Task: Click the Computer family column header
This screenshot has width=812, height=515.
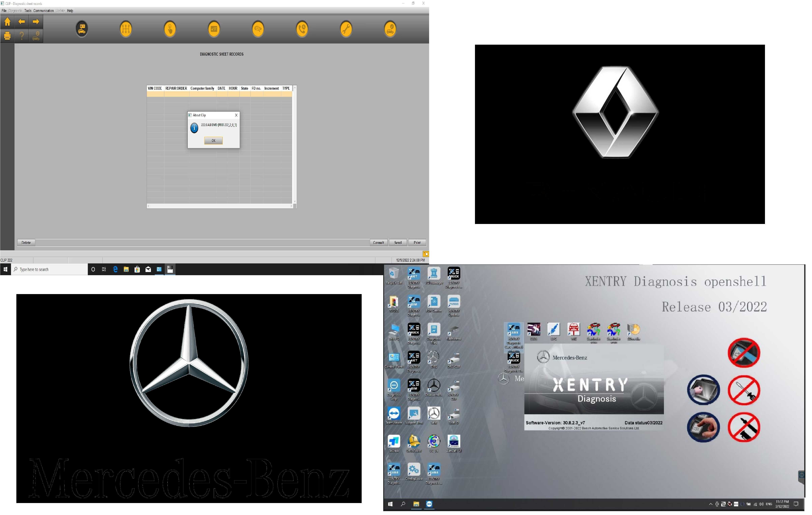Action: click(202, 89)
